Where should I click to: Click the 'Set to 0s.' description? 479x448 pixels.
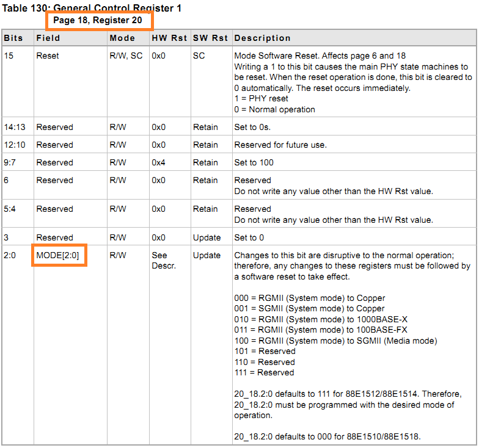[x=252, y=127]
